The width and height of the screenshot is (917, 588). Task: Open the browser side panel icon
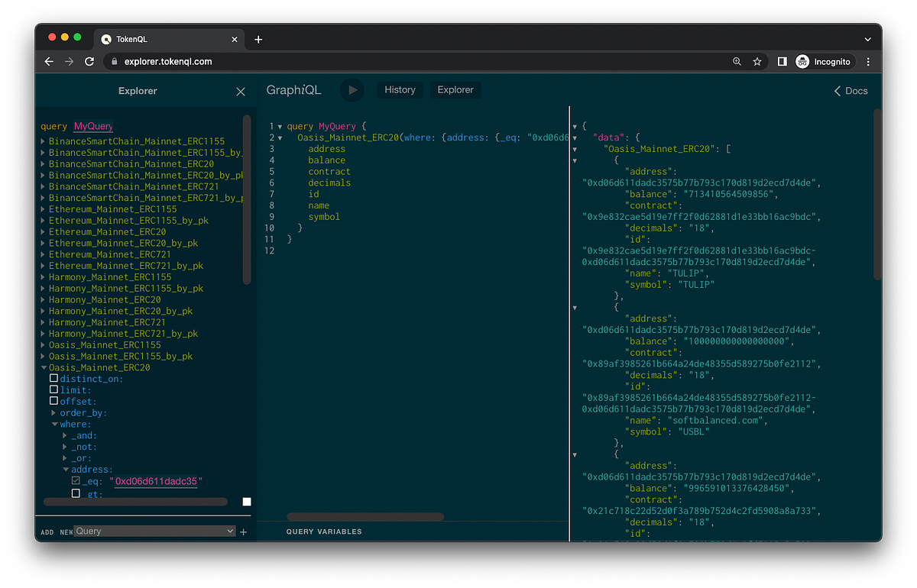coord(782,62)
